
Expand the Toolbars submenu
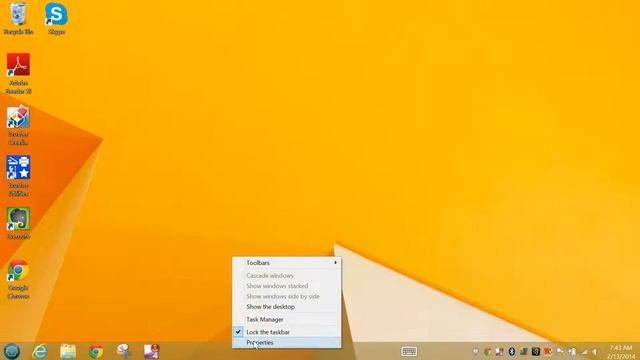[287, 263]
